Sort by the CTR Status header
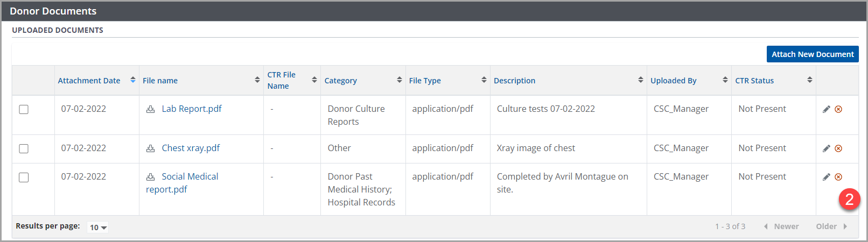The width and height of the screenshot is (868, 242). 809,80
